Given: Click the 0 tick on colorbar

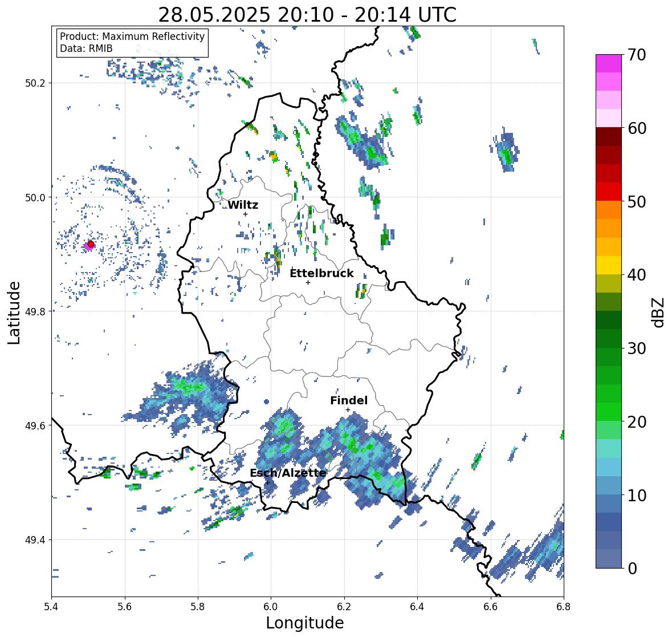Looking at the screenshot, I should (632, 569).
